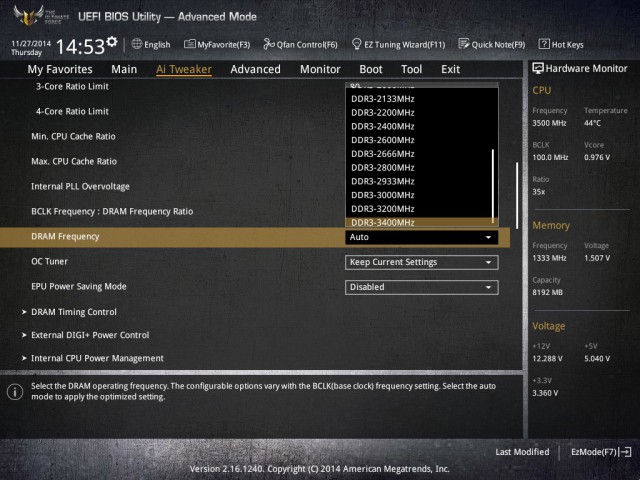Open the Advanced tab
The image size is (640, 480).
(x=255, y=69)
